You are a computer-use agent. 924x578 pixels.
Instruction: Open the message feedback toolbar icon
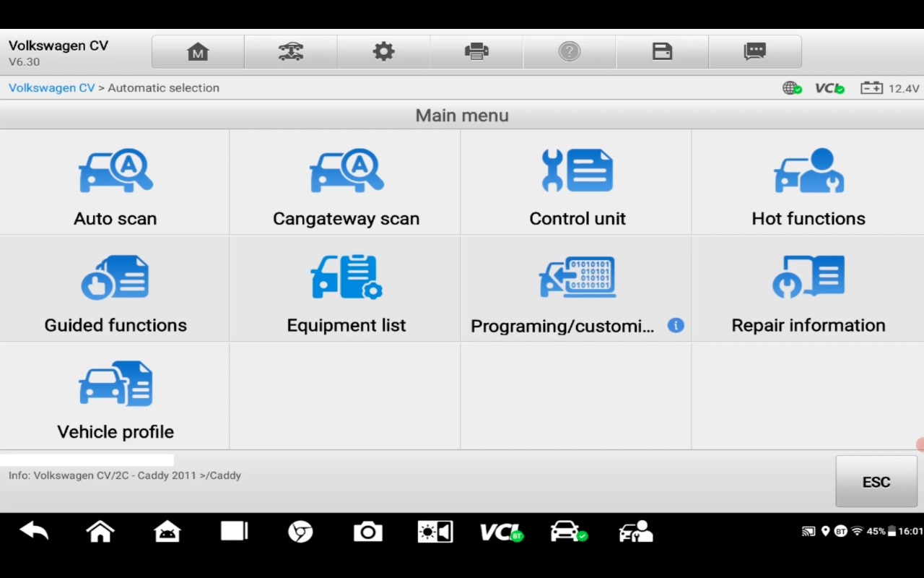point(755,51)
